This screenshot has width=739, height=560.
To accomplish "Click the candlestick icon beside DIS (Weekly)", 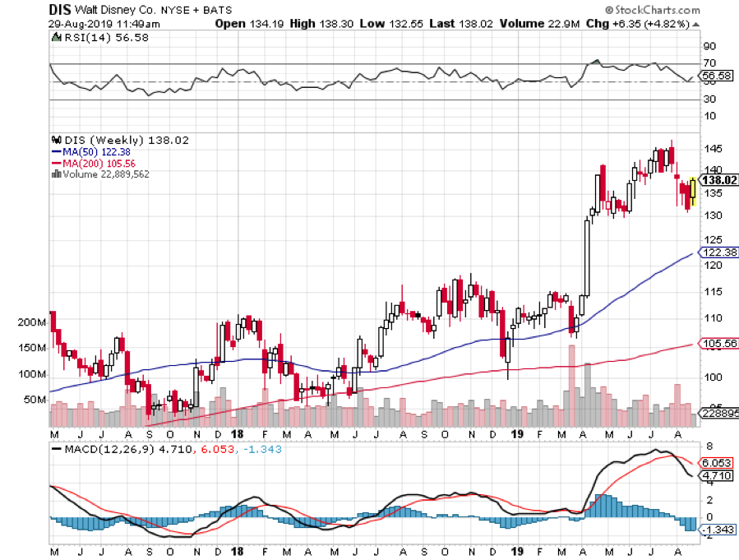I will pyautogui.click(x=57, y=140).
